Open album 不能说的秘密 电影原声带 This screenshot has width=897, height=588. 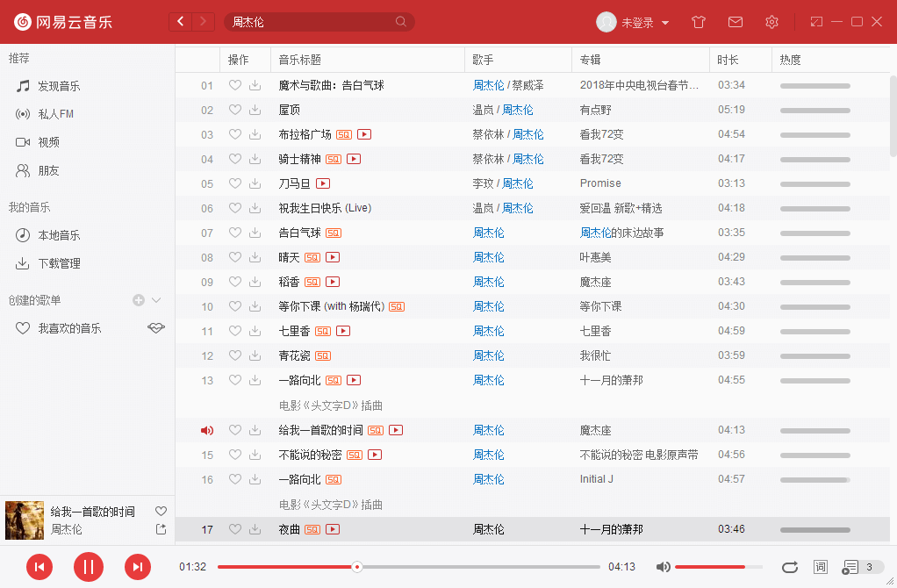click(x=639, y=455)
